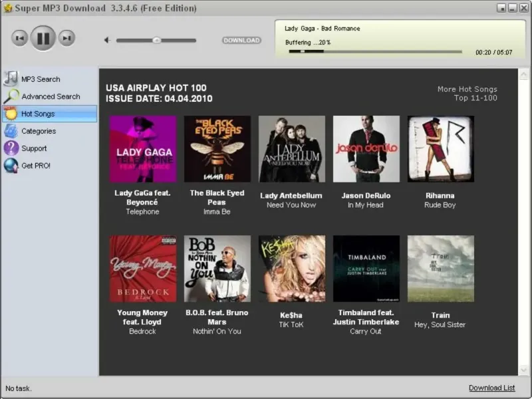Click the Support question mark icon

pos(11,148)
